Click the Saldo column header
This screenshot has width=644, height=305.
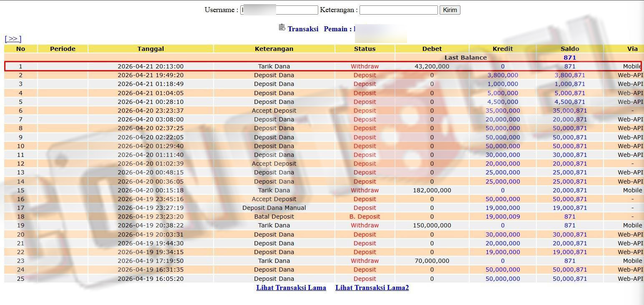(570, 49)
